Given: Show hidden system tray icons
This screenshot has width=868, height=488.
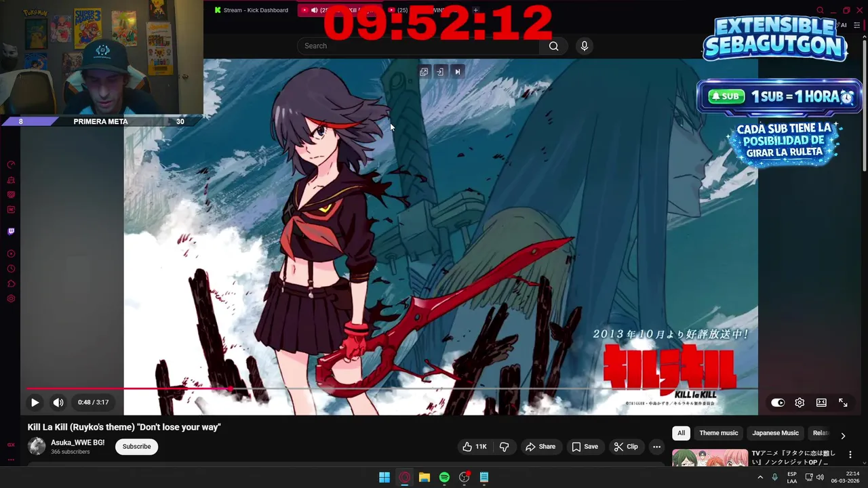Looking at the screenshot, I should click(x=760, y=477).
